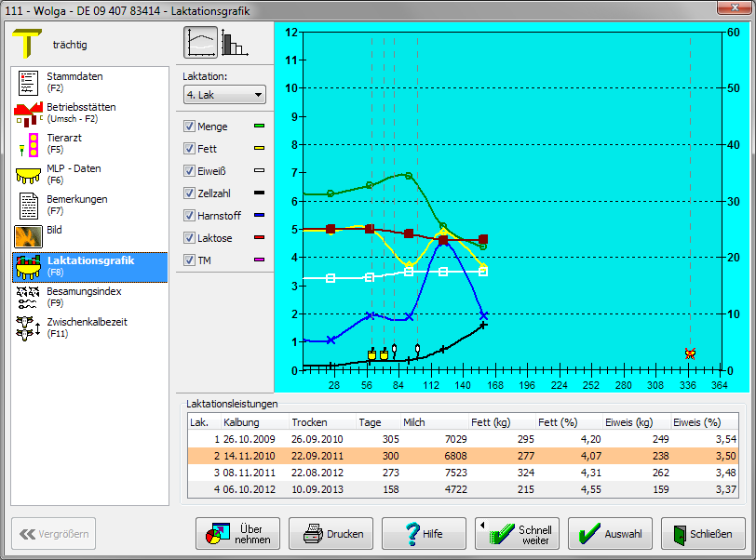
Task: Click the Vergrößern button
Action: 53,534
